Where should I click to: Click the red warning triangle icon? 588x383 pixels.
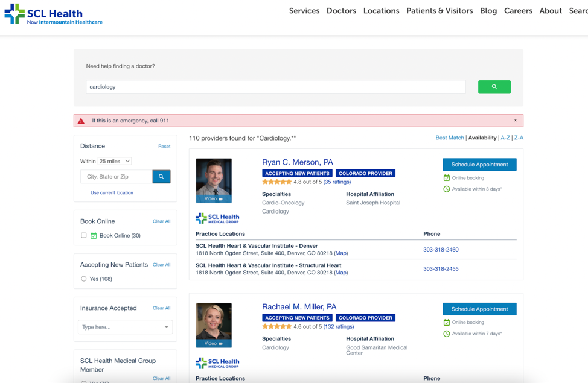pyautogui.click(x=81, y=121)
